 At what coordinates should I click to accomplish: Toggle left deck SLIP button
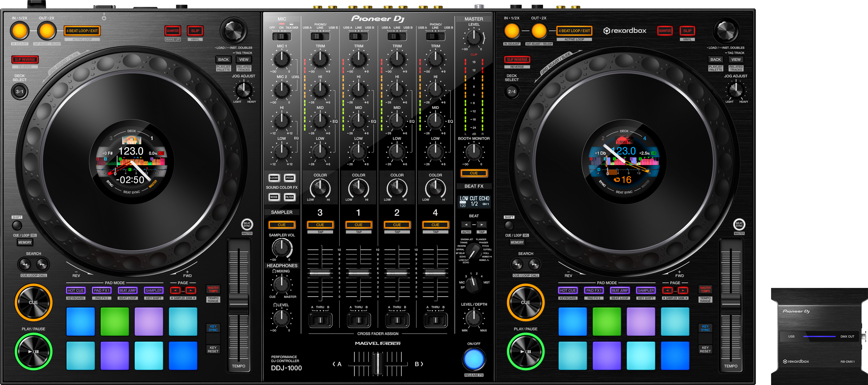click(x=195, y=31)
